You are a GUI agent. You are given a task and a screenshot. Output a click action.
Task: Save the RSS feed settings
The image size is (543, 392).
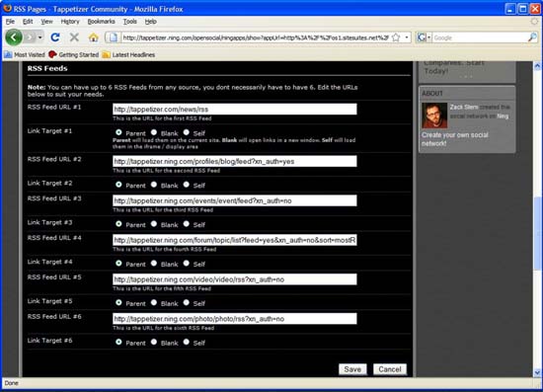tap(352, 369)
